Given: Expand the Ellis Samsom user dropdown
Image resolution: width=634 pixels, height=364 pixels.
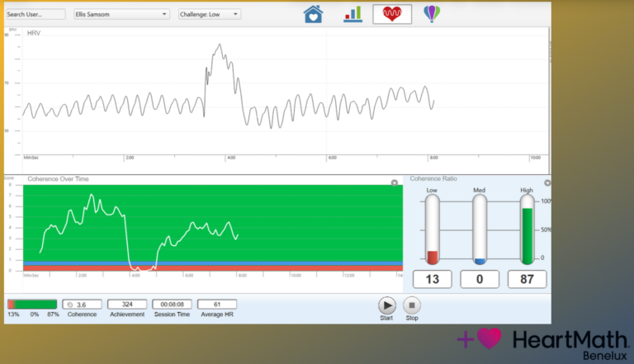Looking at the screenshot, I should pyautogui.click(x=121, y=14).
